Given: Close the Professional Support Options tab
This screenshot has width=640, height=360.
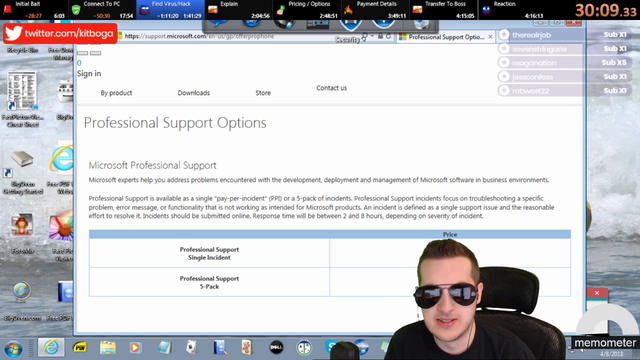Looking at the screenshot, I should [490, 37].
